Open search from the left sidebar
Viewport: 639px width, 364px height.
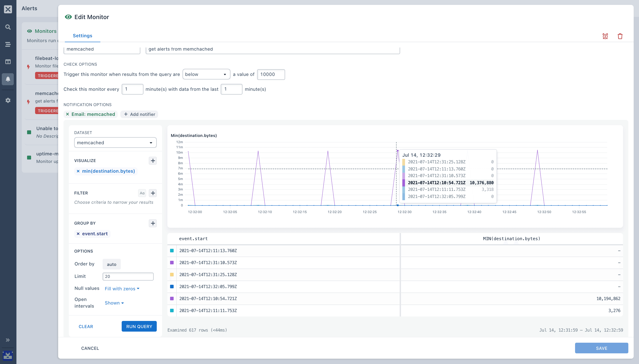pyautogui.click(x=8, y=27)
